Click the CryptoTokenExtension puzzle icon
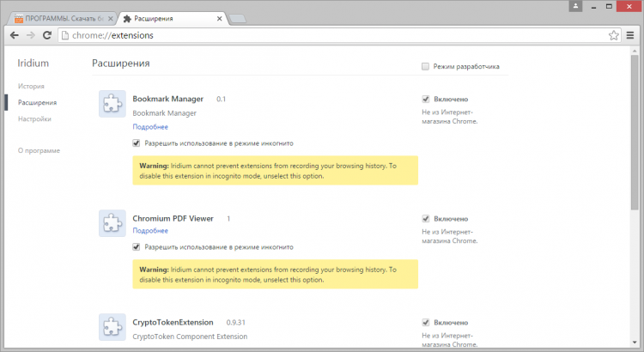644x352 pixels. pyautogui.click(x=112, y=327)
